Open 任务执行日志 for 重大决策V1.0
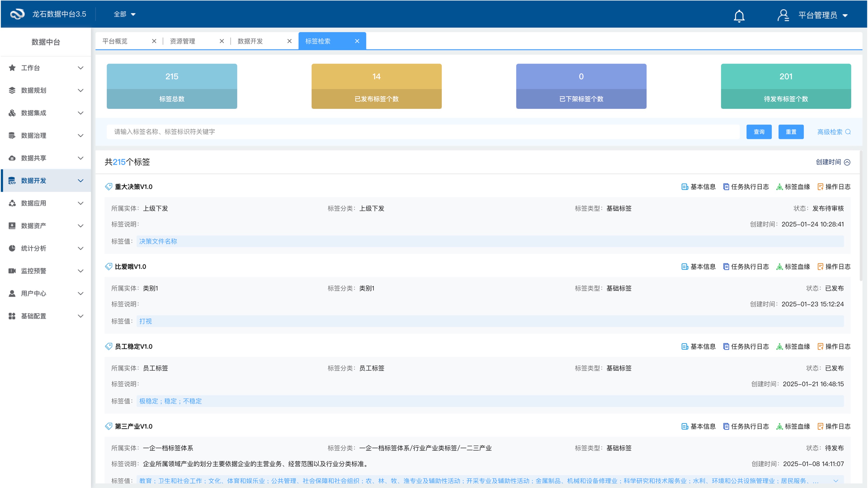 click(746, 186)
